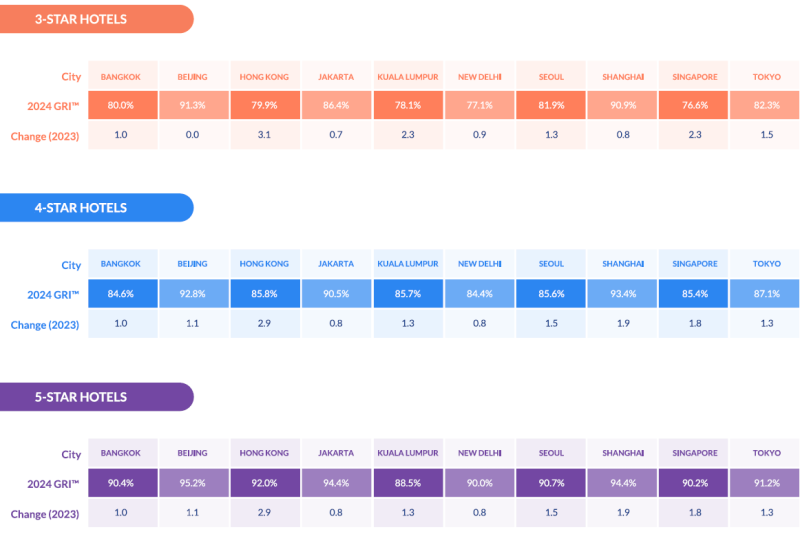Click the 3-star Tokyo 82.3% cell
800x534 pixels.
767,105
